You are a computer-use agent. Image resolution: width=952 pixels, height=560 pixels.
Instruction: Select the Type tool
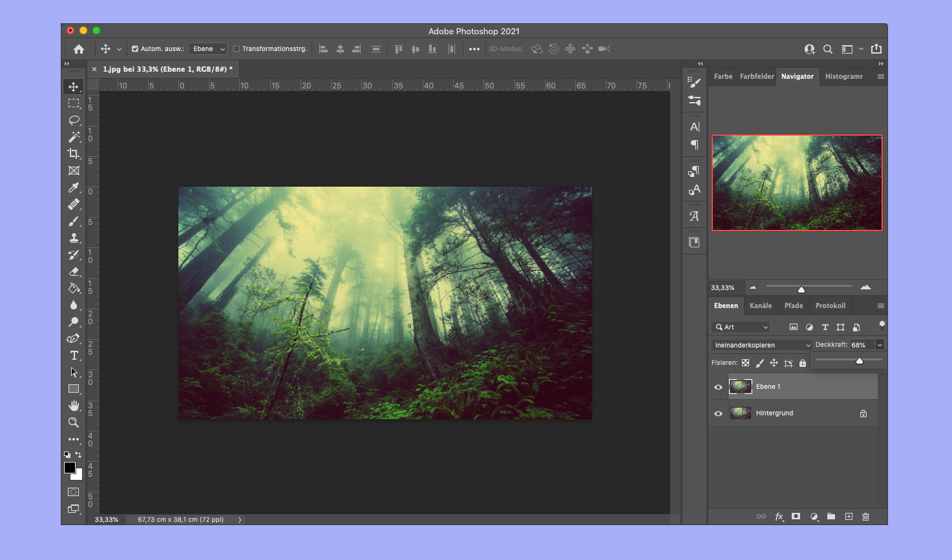[x=74, y=355]
